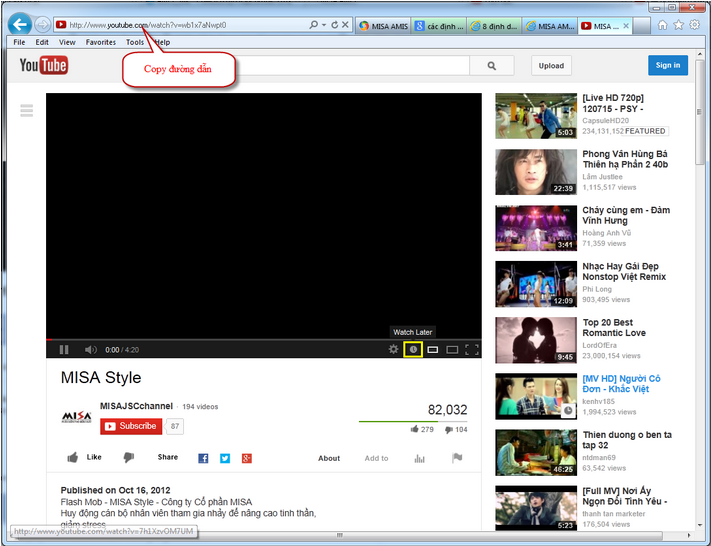This screenshot has height=546, width=711.
Task: Click the 87 subscriber count
Action: click(175, 426)
